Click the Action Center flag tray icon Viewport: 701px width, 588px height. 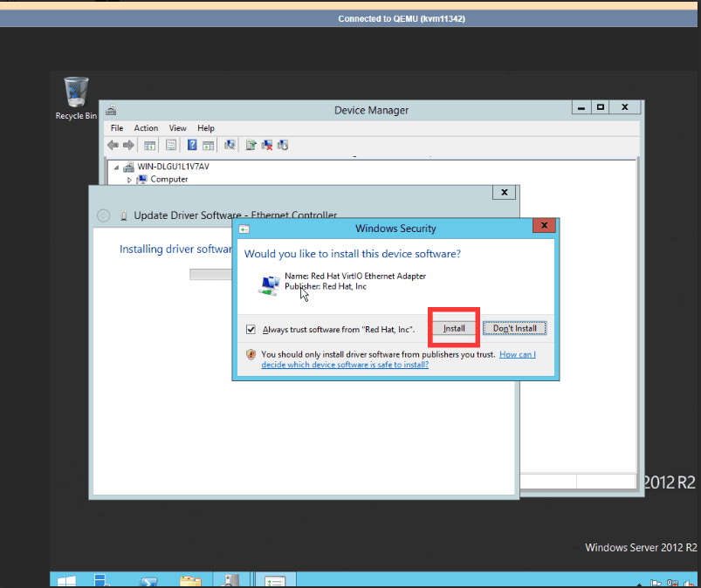click(656, 583)
